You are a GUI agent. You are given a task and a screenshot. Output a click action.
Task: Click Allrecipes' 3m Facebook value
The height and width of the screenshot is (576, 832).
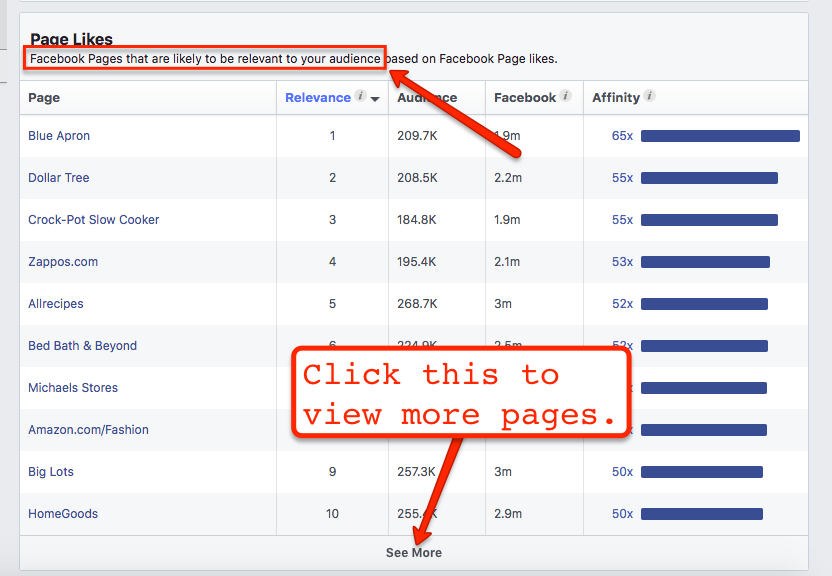(503, 304)
